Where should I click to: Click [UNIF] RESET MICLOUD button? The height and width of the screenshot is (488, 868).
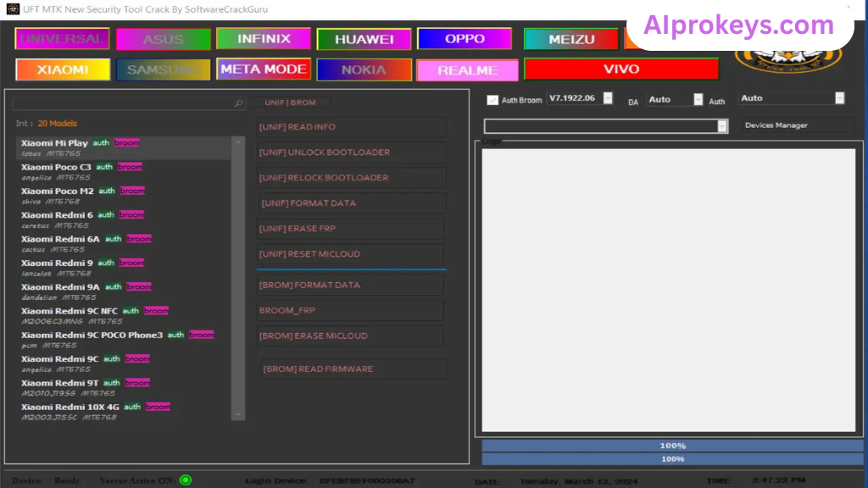[x=350, y=254]
